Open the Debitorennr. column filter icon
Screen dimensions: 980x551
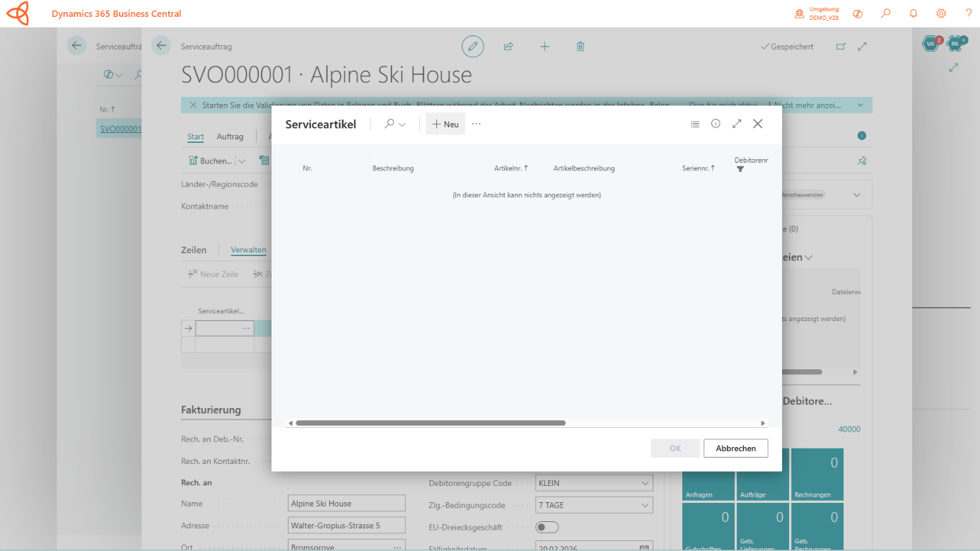740,169
